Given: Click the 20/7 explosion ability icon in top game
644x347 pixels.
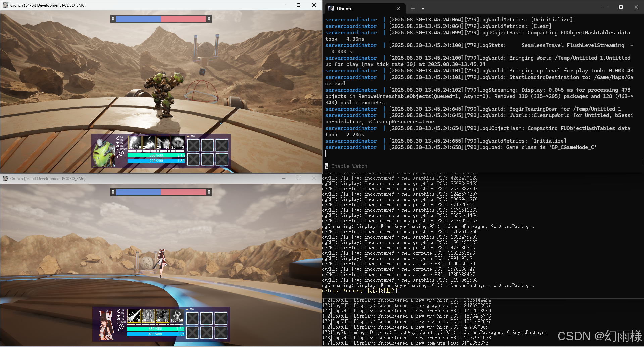Looking at the screenshot, I should 149,142.
